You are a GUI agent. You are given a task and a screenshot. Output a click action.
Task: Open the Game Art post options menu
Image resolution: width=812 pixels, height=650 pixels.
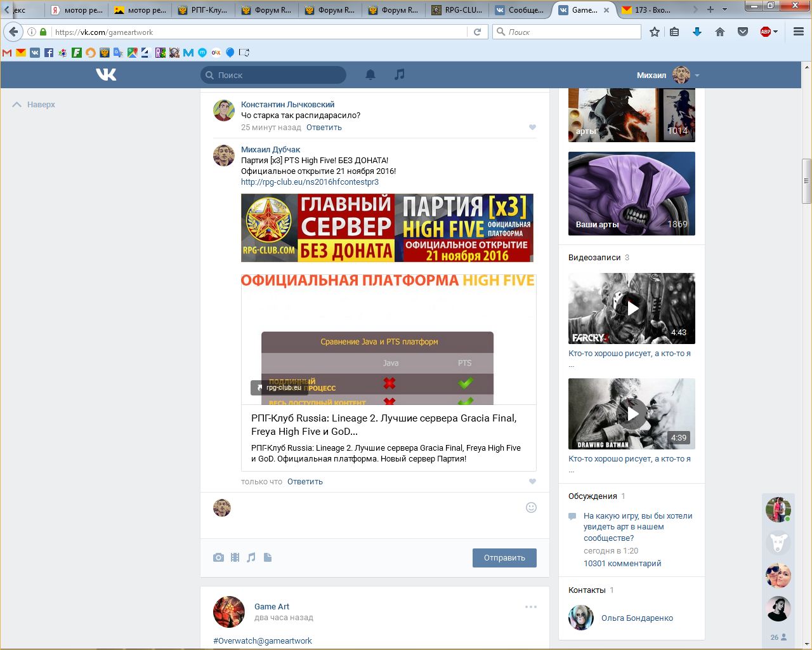[x=531, y=607]
